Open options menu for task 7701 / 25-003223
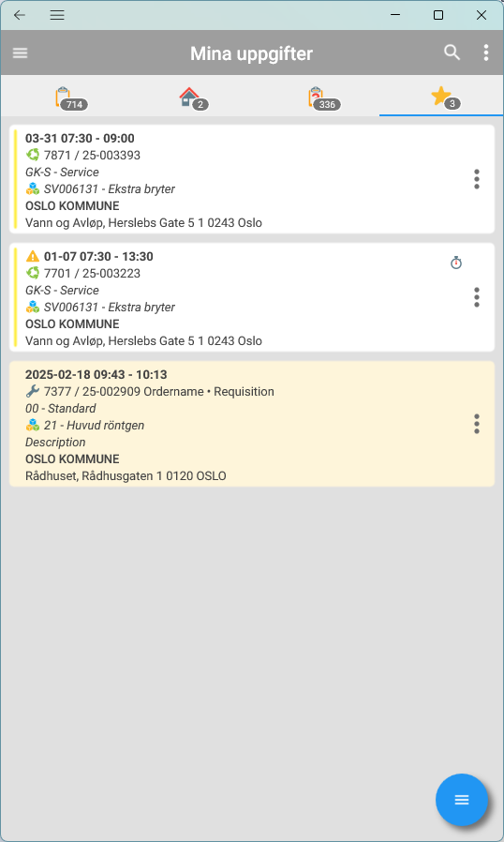504x842 pixels. pyautogui.click(x=476, y=297)
